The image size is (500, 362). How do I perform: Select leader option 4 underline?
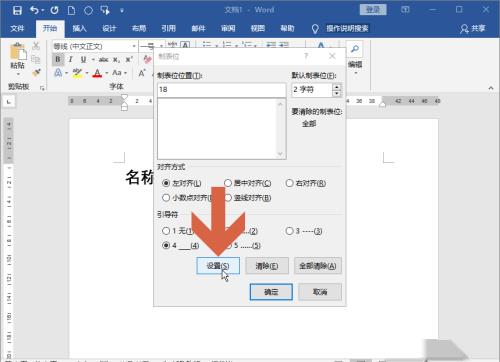166,245
